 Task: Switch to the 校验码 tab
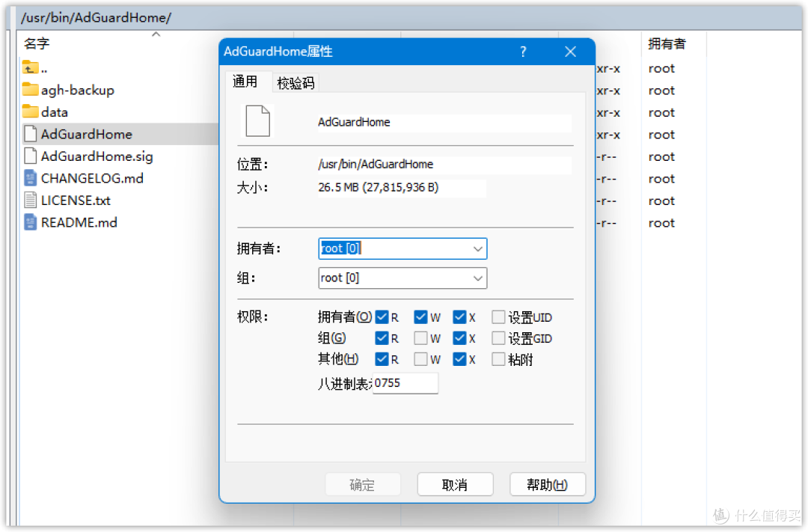[295, 82]
